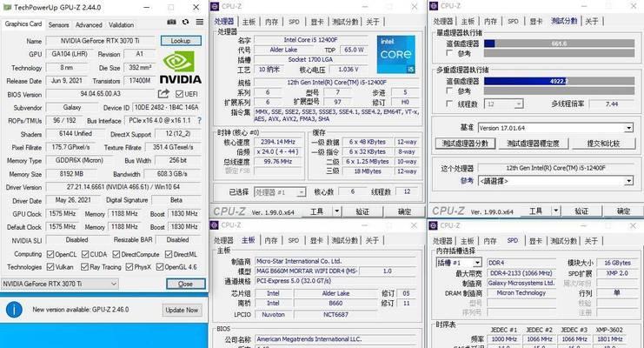644x348 pixels.
Task: Open 工具 dropdown arrow in benchmark window
Action: [555, 211]
